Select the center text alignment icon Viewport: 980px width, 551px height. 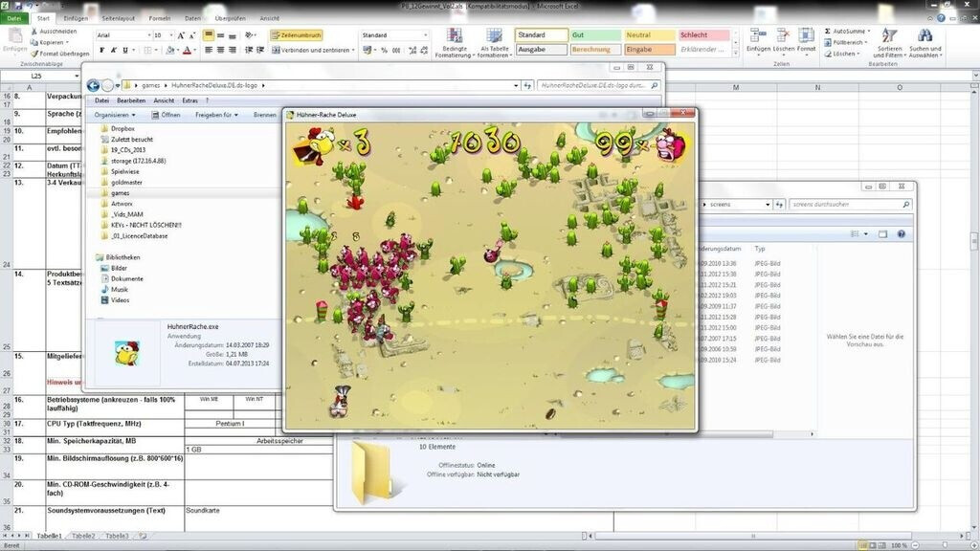pos(220,50)
